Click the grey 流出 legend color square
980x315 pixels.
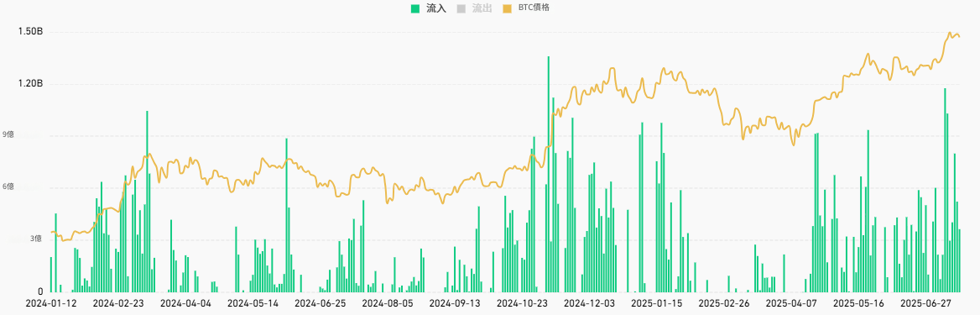461,8
